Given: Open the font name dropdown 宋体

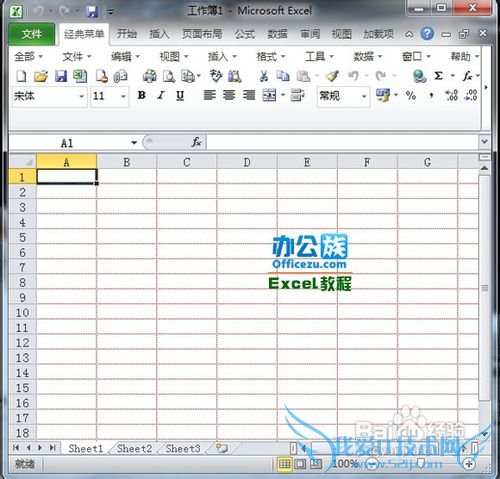Looking at the screenshot, I should click(x=81, y=96).
